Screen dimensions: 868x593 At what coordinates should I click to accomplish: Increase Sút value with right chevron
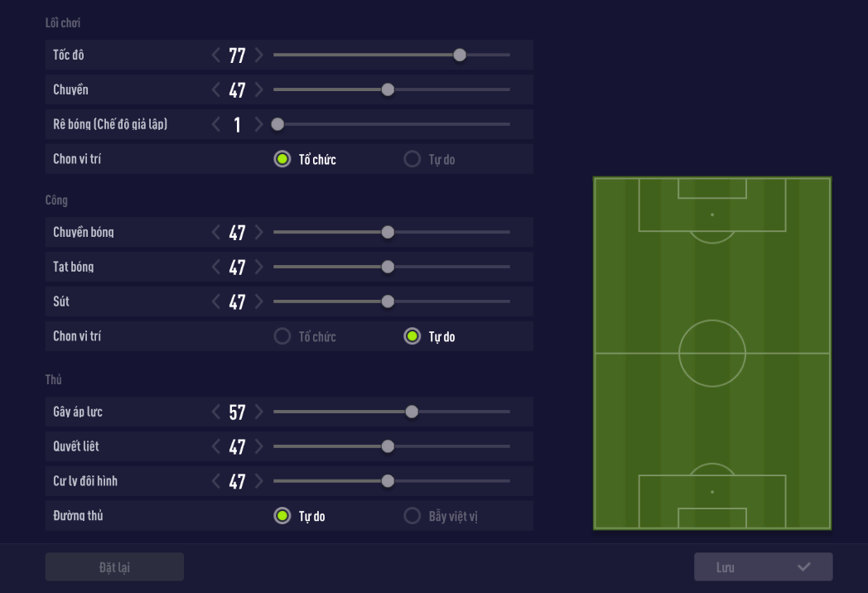coord(259,301)
